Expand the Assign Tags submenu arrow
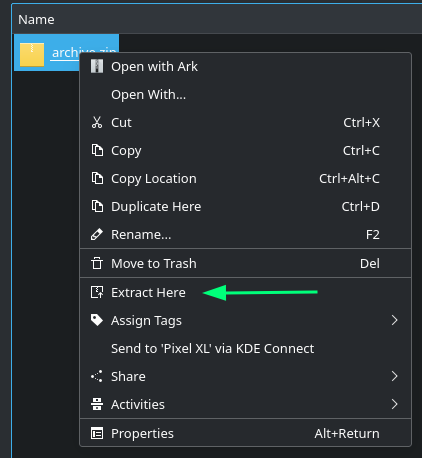 tap(395, 320)
